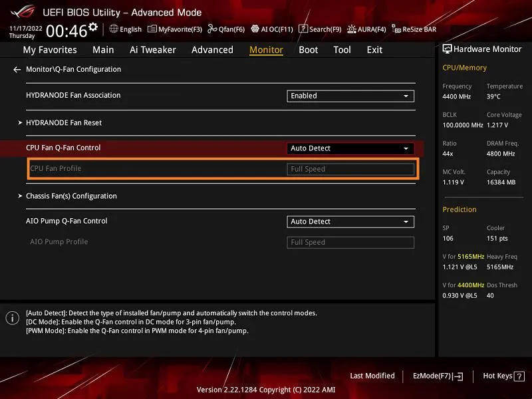The height and width of the screenshot is (399, 532).
Task: Expand Chassis Fan(s) Configuration submenu
Action: click(68, 196)
